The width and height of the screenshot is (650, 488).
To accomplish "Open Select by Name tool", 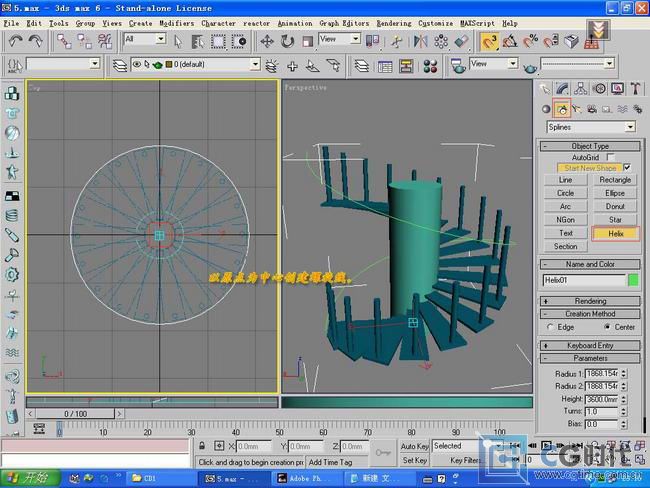I will (x=198, y=41).
